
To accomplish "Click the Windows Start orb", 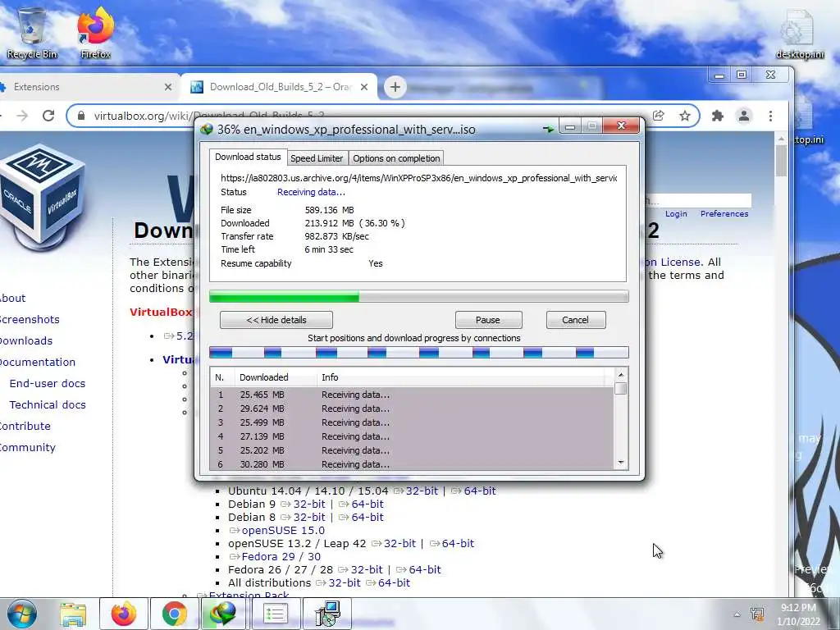I will (x=22, y=614).
